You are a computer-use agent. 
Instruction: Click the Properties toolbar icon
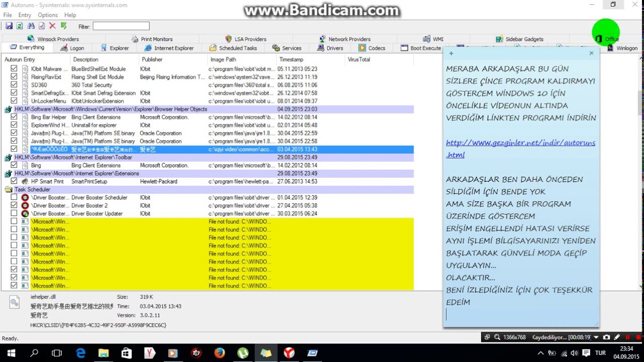[x=42, y=26]
